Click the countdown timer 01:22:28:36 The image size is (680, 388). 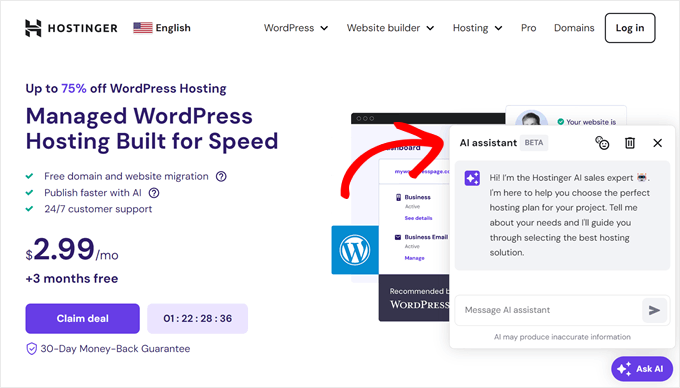pyautogui.click(x=197, y=319)
